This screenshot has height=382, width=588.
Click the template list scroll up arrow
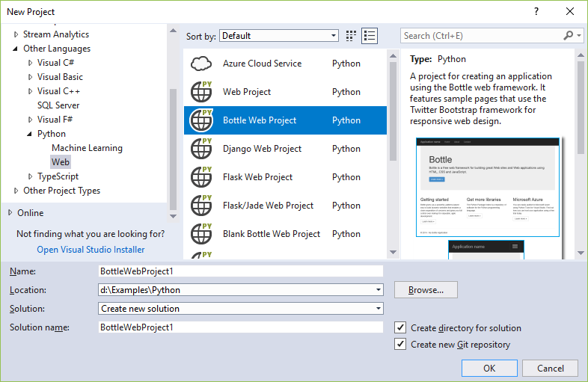pyautogui.click(x=393, y=55)
